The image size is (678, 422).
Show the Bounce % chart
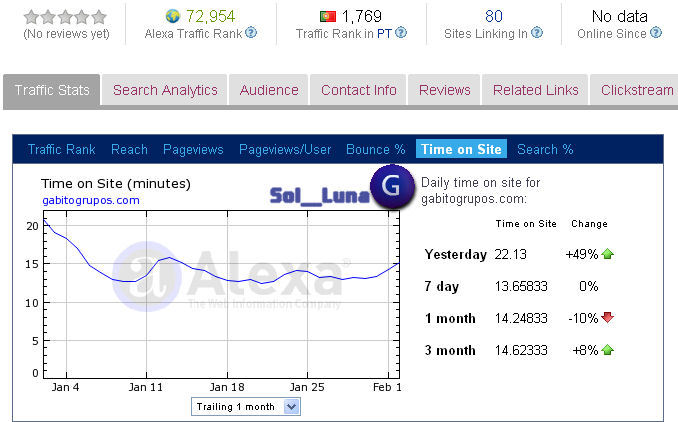(x=375, y=149)
